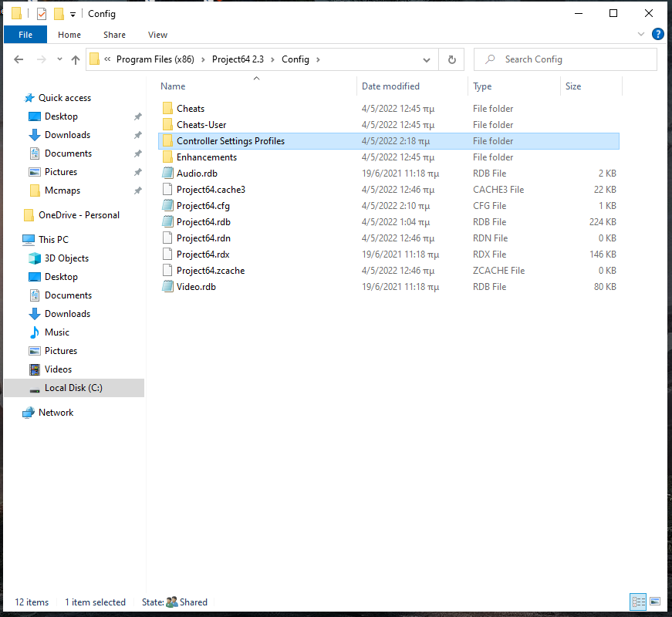
Task: Go up to the Project64 2.3 folder
Action: pos(75,59)
